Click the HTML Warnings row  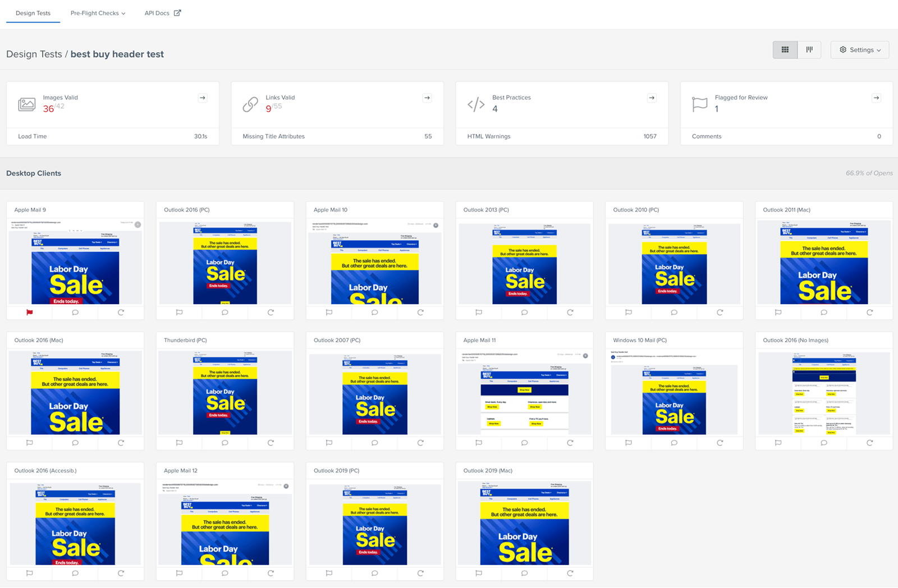coord(562,136)
